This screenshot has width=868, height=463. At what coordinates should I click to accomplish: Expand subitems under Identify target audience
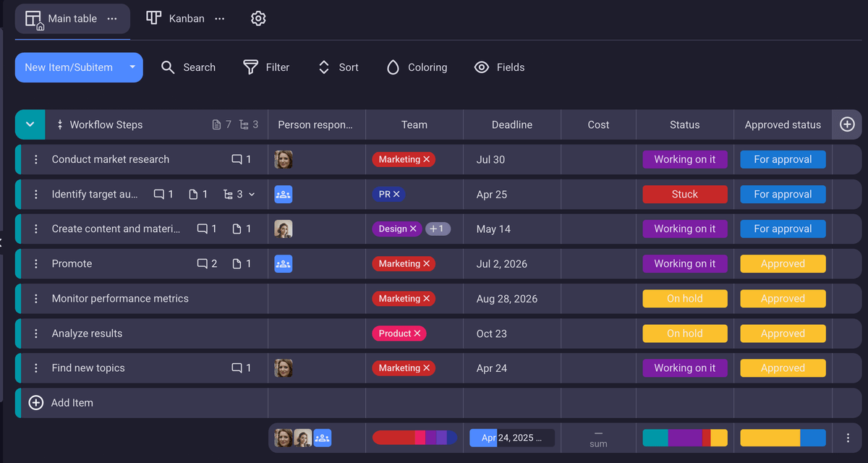click(252, 194)
